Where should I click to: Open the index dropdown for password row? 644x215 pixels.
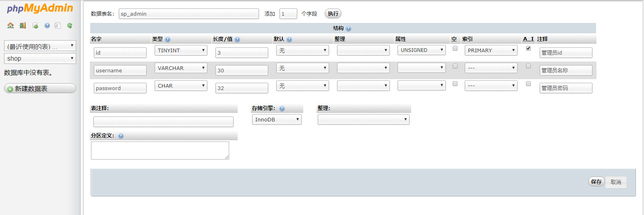pos(491,86)
